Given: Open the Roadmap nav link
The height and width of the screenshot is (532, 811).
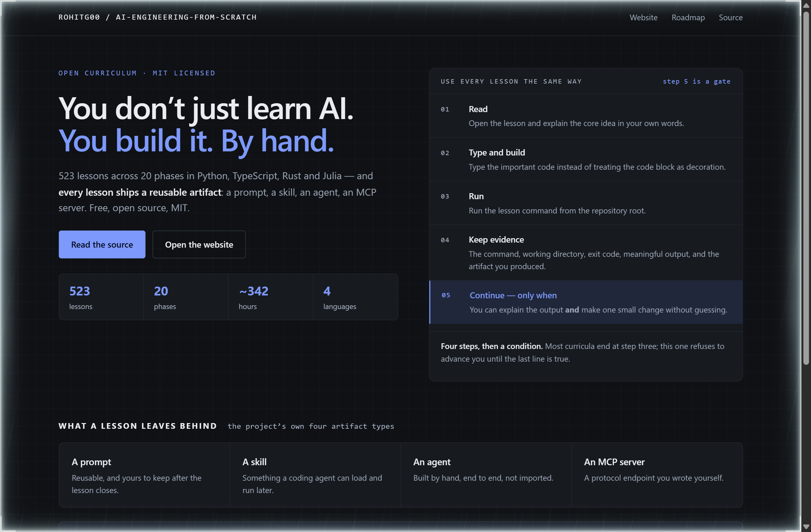Looking at the screenshot, I should pyautogui.click(x=688, y=17).
